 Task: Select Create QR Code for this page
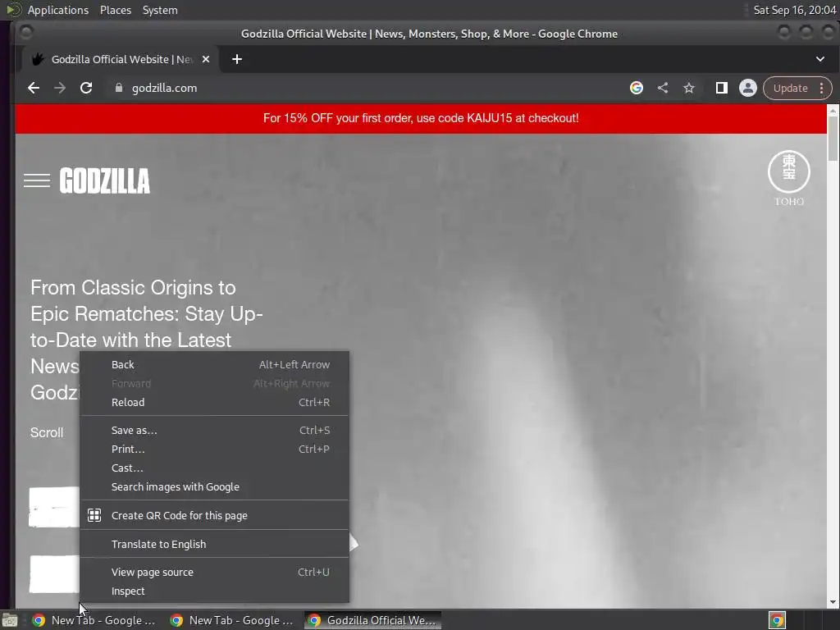click(x=214, y=515)
